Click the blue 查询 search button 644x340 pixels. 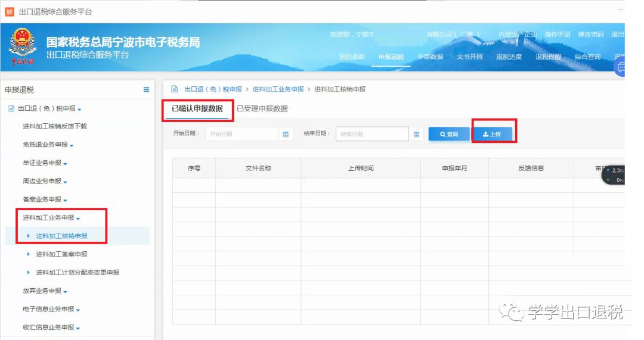(449, 134)
